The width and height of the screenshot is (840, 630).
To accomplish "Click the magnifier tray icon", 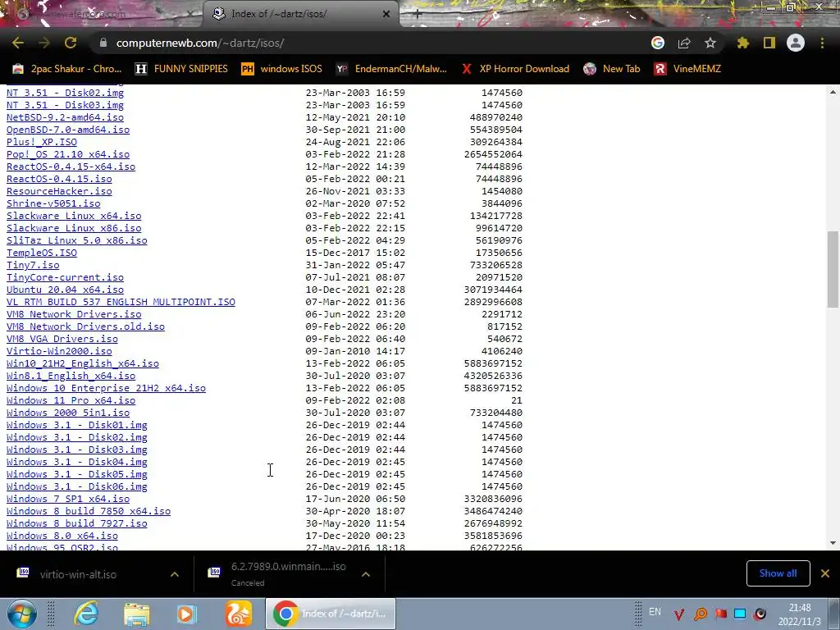I will (701, 614).
